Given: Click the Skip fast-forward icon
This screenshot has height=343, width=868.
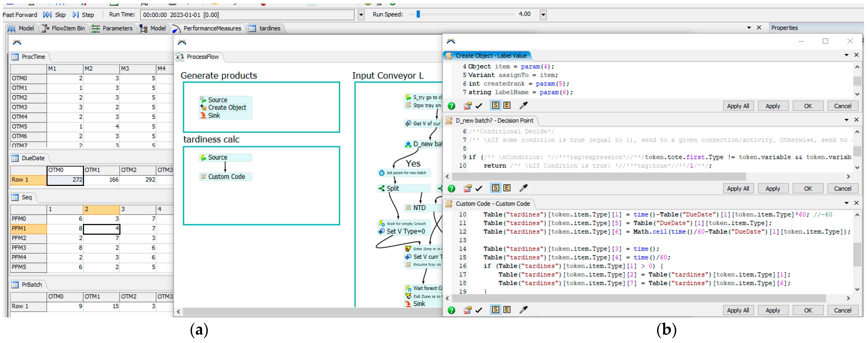Looking at the screenshot, I should [47, 15].
